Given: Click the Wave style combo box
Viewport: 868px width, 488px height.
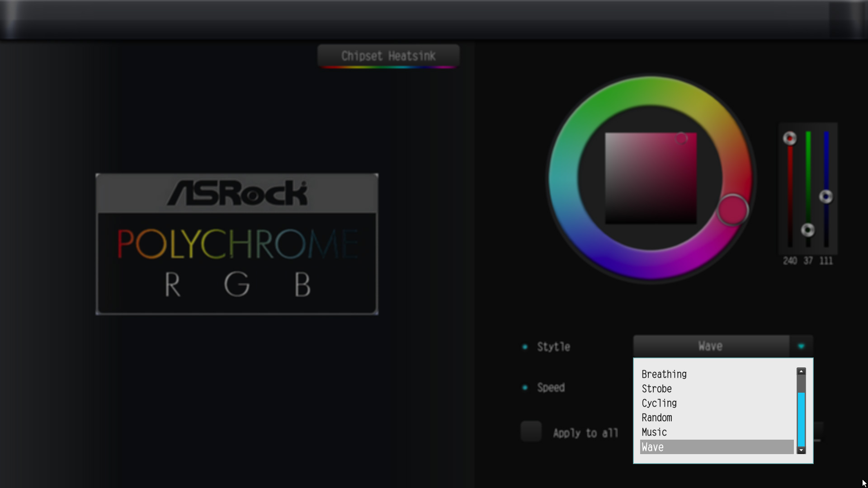Looking at the screenshot, I should (711, 347).
